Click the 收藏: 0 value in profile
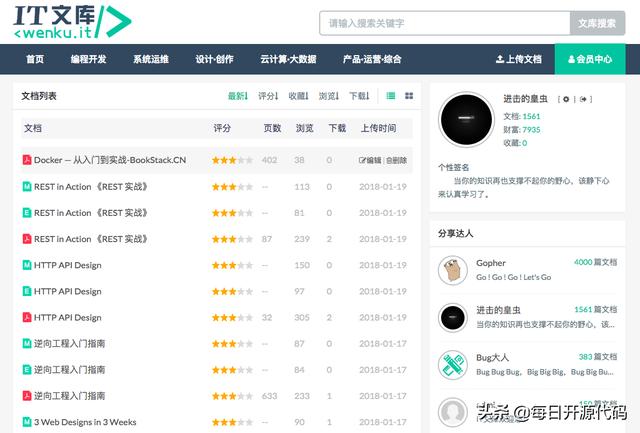Screen dimensions: 640x433 [x=515, y=143]
